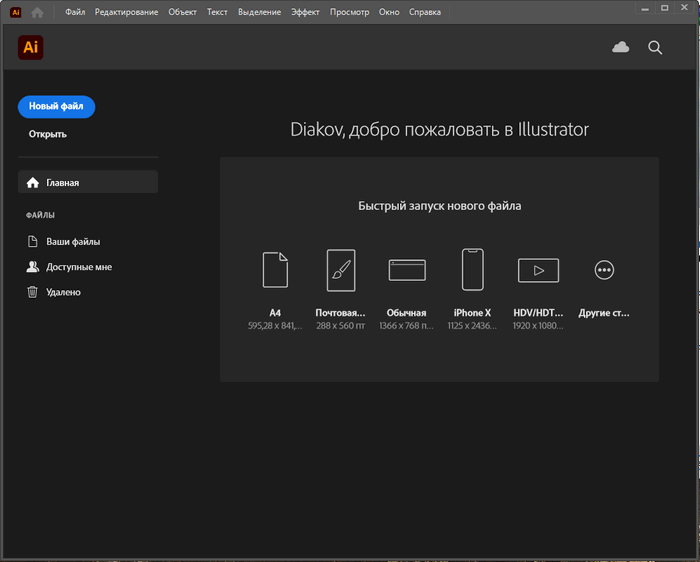Image resolution: width=700 pixels, height=562 pixels.
Task: Click the Главная house icon
Action: 33,183
